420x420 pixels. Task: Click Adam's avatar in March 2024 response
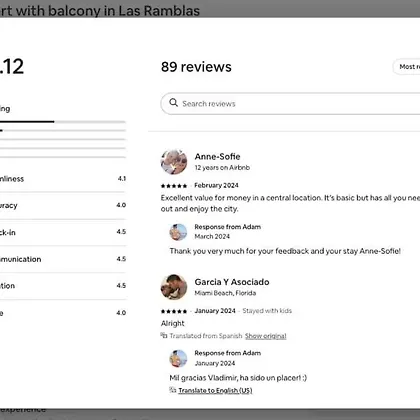[x=178, y=232]
